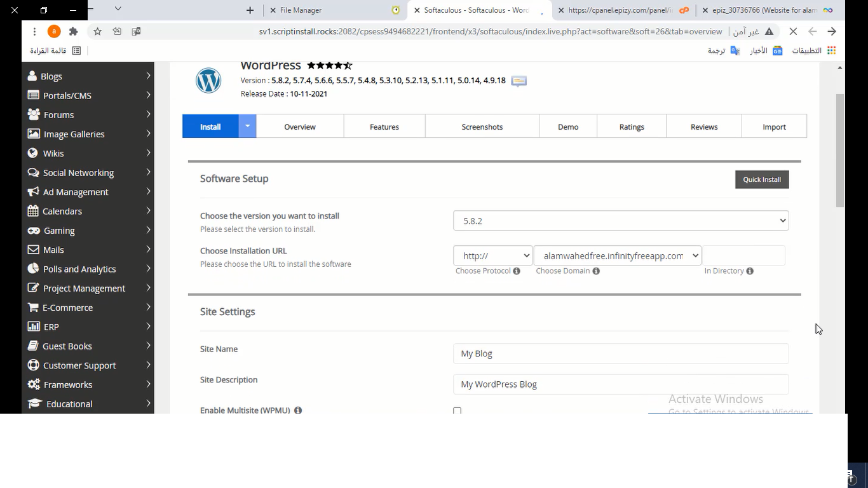Click the not secure warning triangle icon

tap(769, 31)
